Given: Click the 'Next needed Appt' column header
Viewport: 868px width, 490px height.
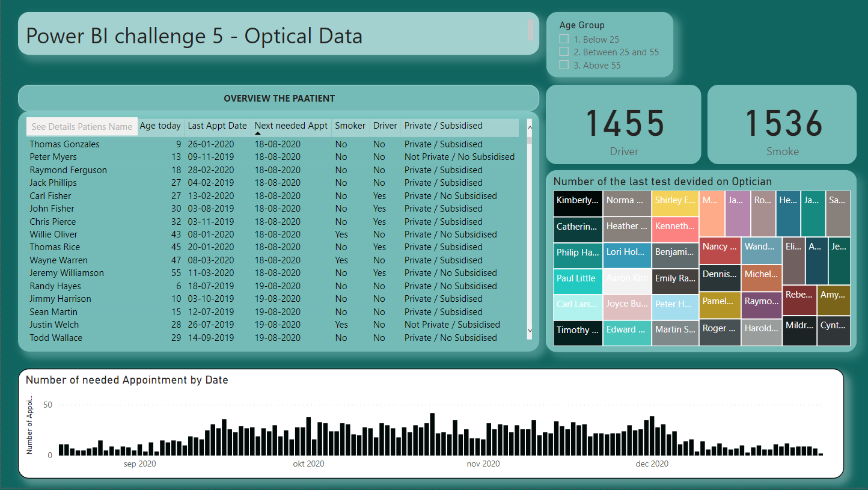Looking at the screenshot, I should (291, 126).
